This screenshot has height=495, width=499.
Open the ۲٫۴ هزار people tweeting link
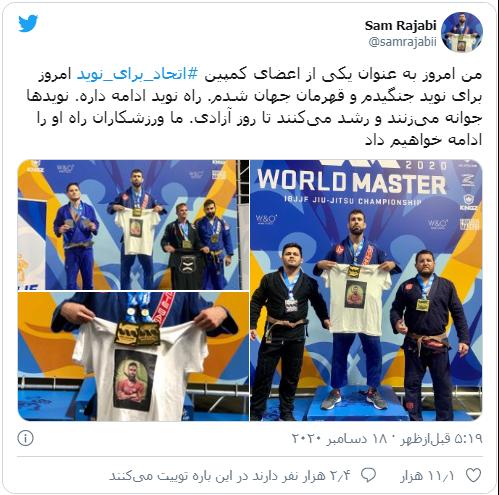230,475
